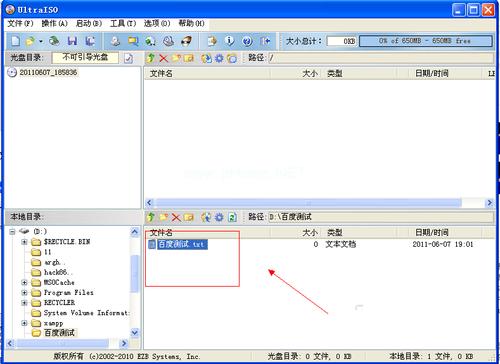The height and width of the screenshot is (364, 500).
Task: Open the 启动(B) menu
Action: point(89,23)
